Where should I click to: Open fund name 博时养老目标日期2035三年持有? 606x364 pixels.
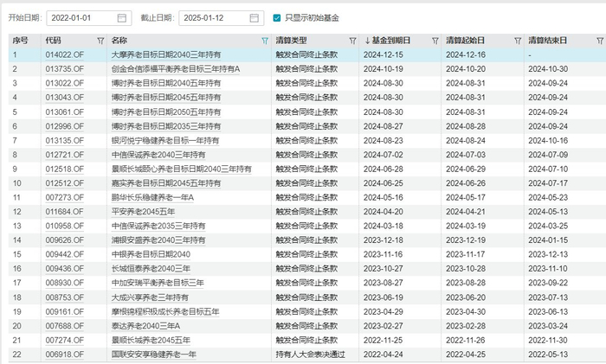[166, 126]
